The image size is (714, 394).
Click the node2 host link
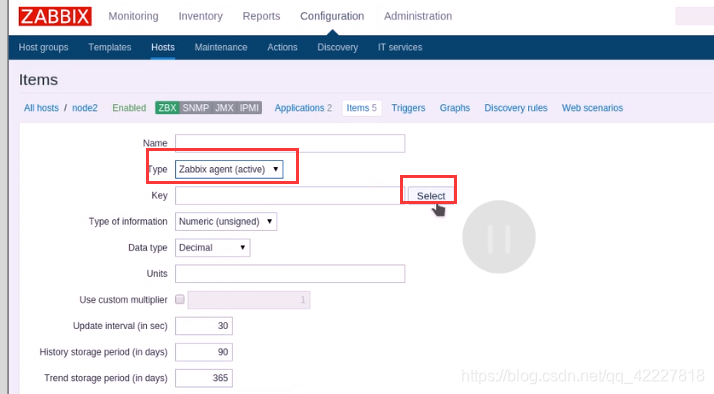point(85,108)
